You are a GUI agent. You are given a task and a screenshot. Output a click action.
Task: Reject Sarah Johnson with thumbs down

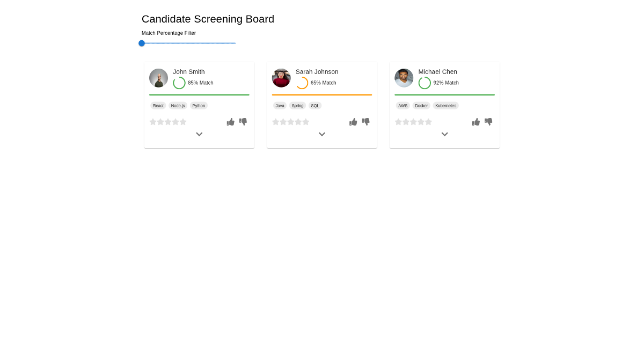click(366, 122)
